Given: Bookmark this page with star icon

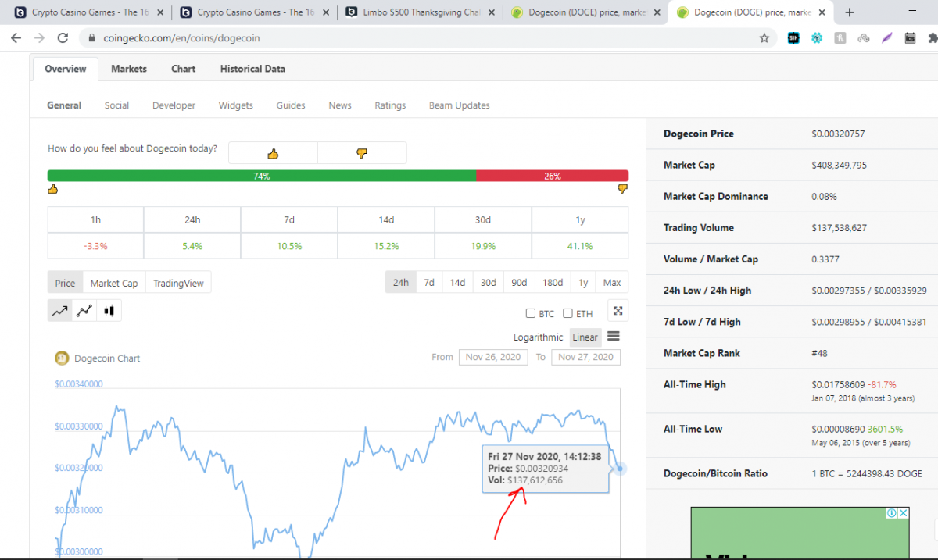Looking at the screenshot, I should point(764,37).
